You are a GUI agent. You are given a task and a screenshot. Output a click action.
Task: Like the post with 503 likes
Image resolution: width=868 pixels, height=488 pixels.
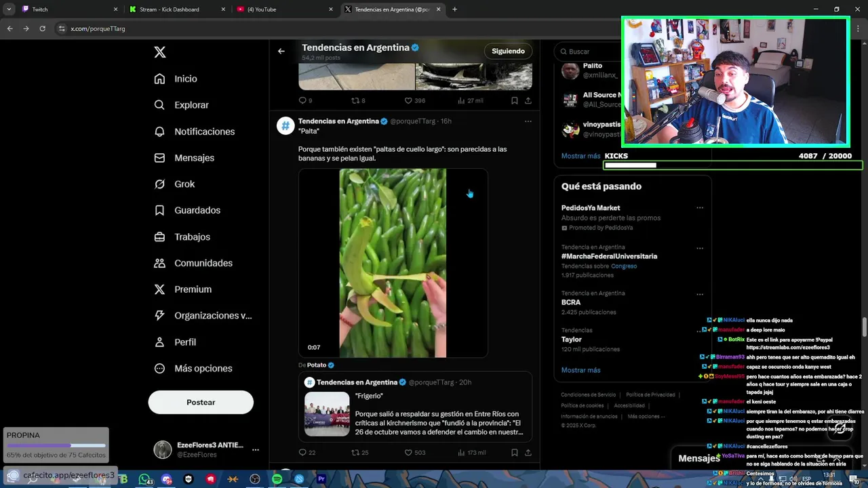pos(414,452)
